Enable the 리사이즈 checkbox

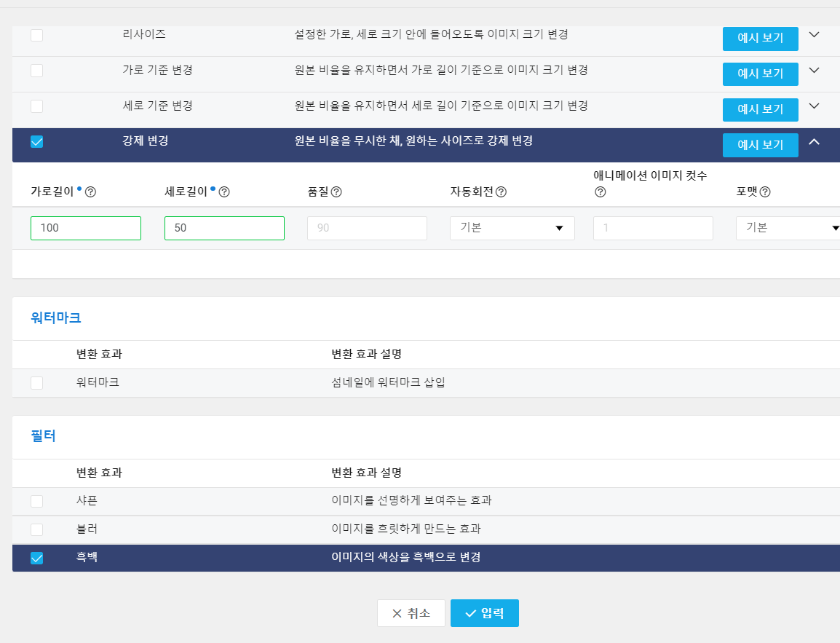click(36, 34)
